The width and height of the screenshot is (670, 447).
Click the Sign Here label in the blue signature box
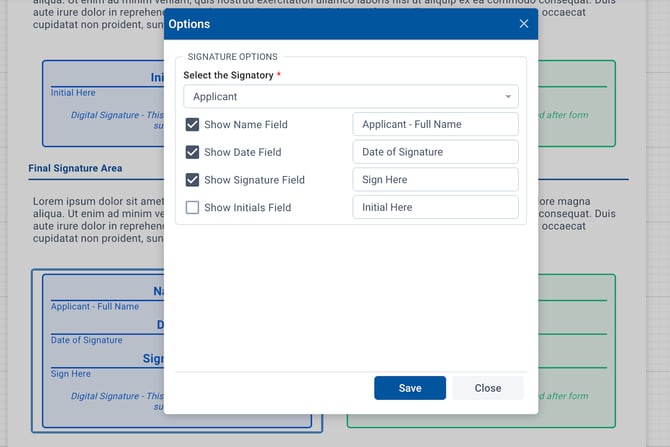click(x=71, y=374)
